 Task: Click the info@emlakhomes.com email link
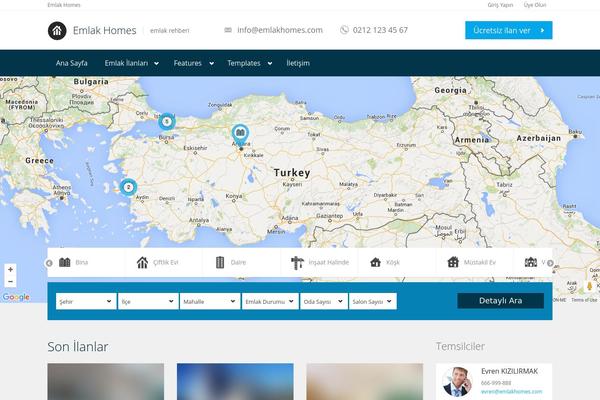[280, 30]
